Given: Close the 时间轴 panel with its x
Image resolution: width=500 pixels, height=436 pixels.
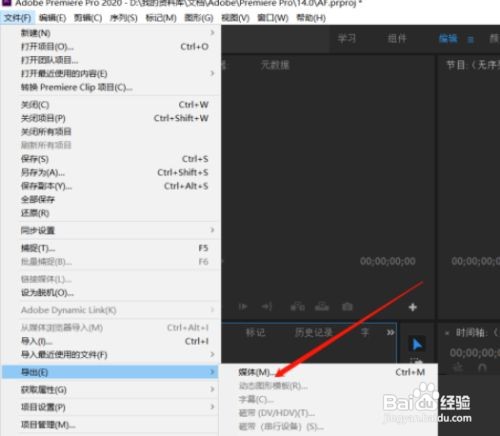Looking at the screenshot, I should tap(447, 333).
